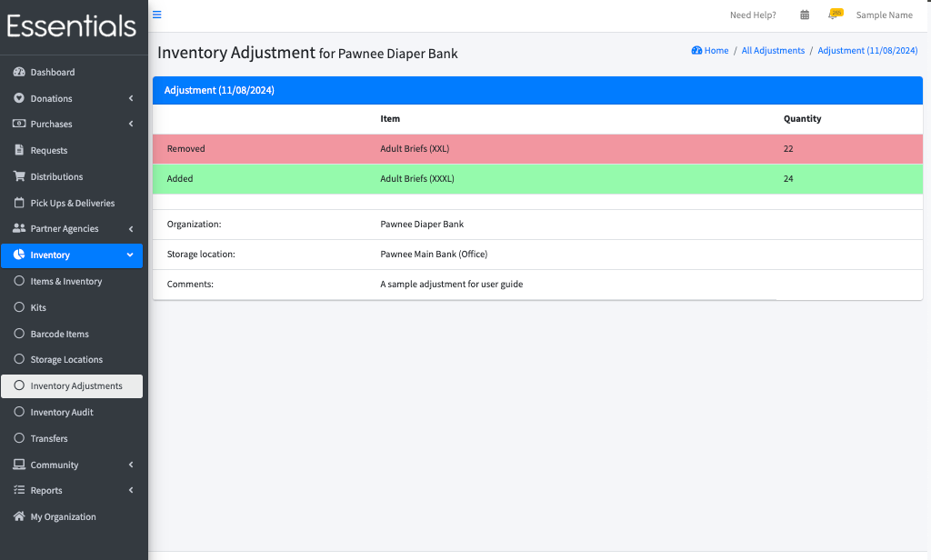Open the Kits submenu item
The width and height of the screenshot is (931, 560).
coord(72,307)
